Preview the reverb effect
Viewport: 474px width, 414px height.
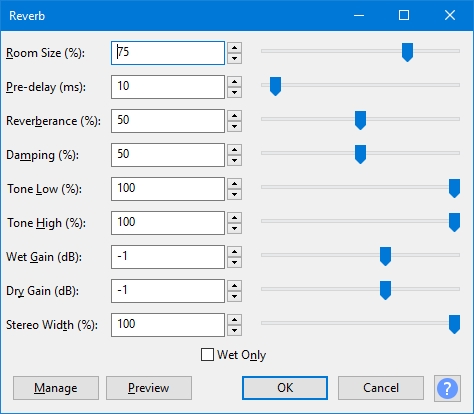click(149, 388)
